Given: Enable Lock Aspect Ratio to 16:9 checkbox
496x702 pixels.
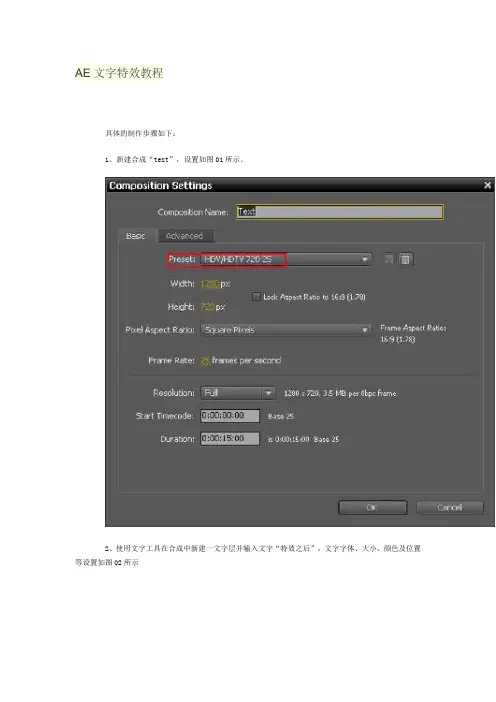Looking at the screenshot, I should point(257,296).
